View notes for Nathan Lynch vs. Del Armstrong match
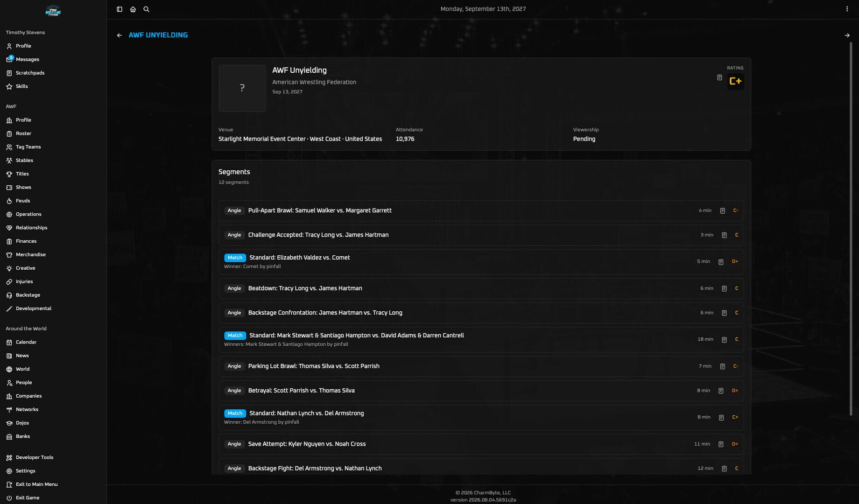 (x=721, y=417)
